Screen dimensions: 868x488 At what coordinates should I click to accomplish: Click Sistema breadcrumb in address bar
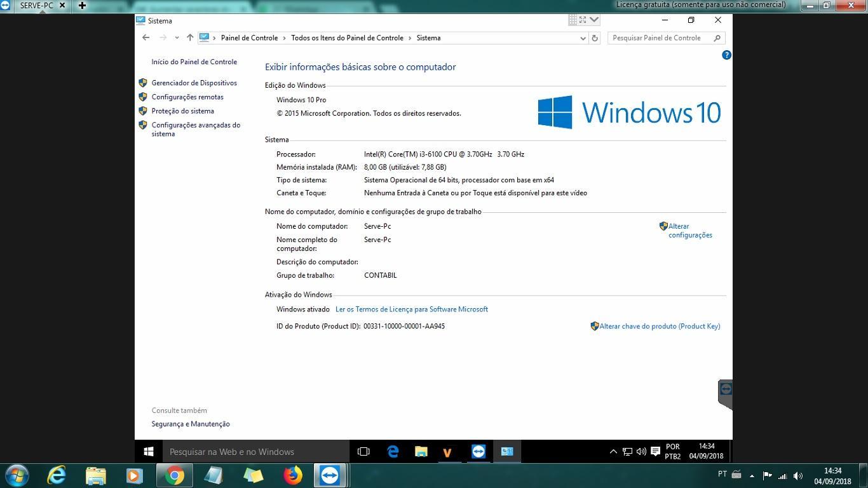[428, 37]
